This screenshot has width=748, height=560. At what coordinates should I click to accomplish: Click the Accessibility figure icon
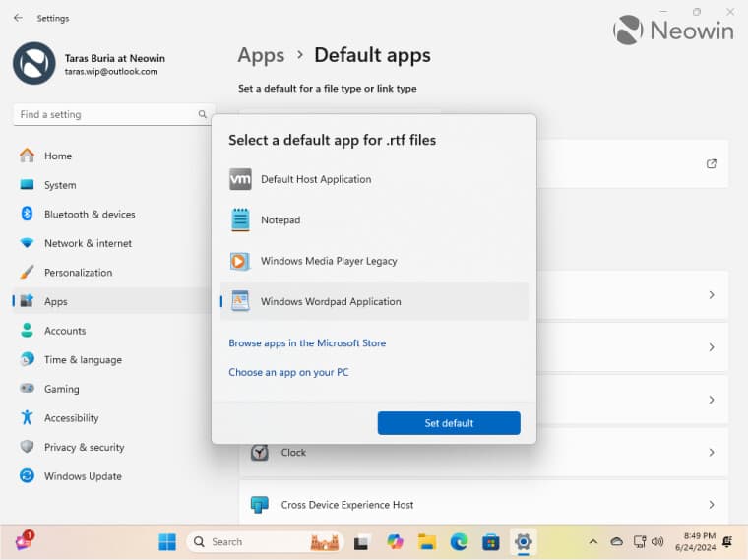pos(28,417)
